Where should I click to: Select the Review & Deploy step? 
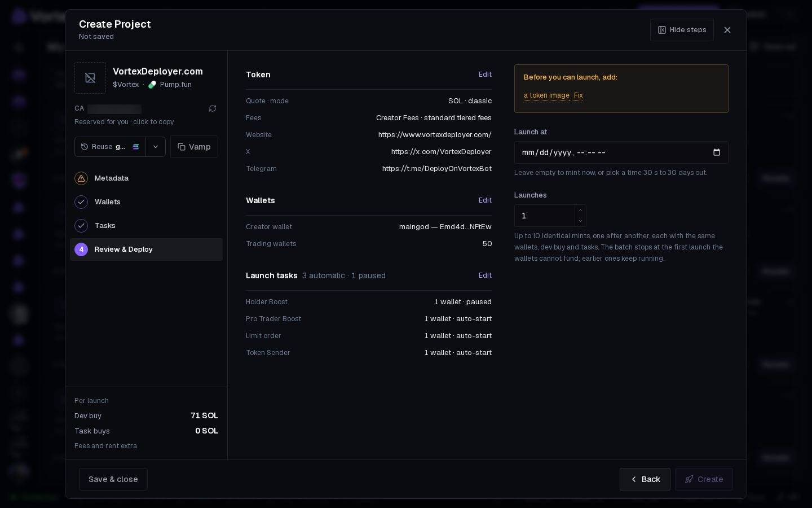tap(146, 249)
